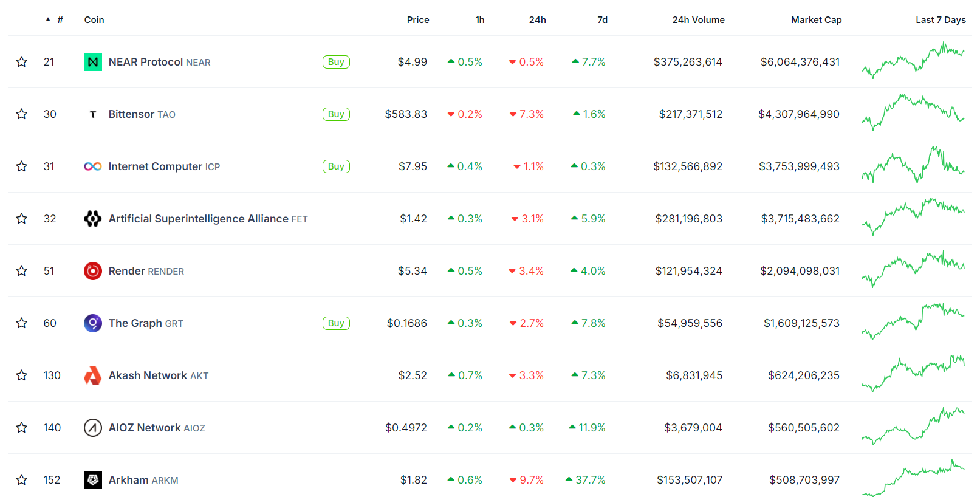This screenshot has height=497, width=980.
Task: Click Buy button for Bittensor
Action: [336, 114]
